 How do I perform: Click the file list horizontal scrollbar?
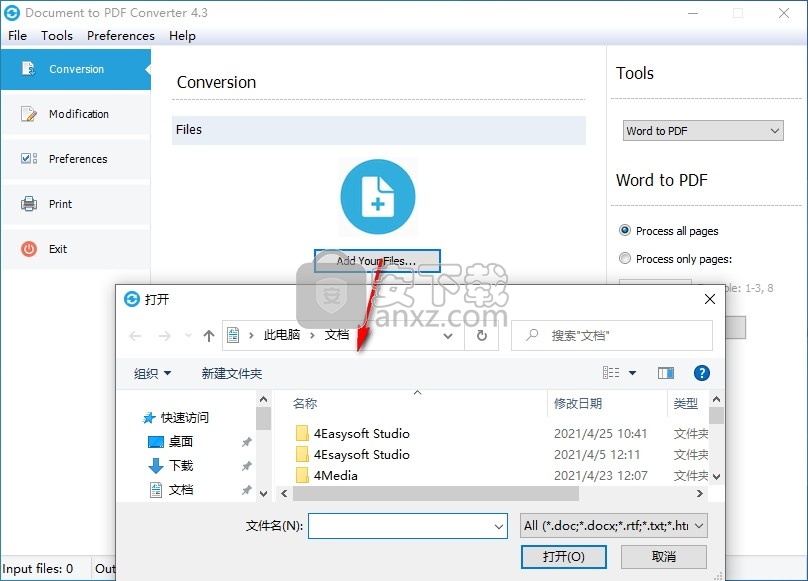[x=435, y=493]
